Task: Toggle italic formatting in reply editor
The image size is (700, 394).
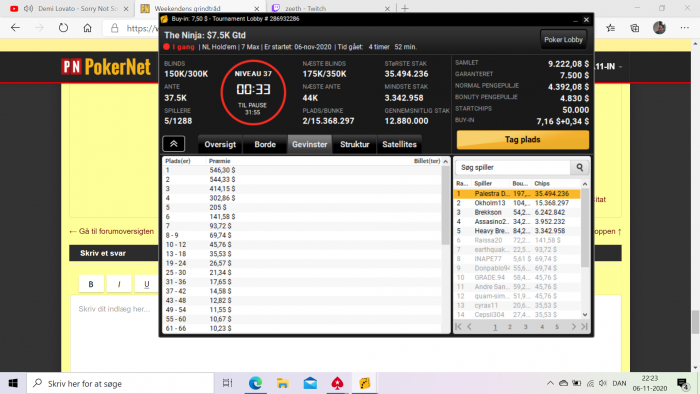Action: (119, 284)
